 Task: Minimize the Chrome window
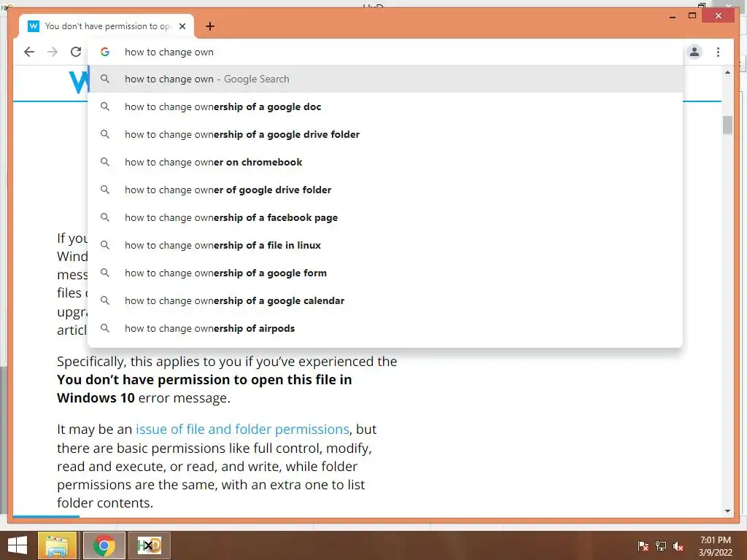point(672,17)
